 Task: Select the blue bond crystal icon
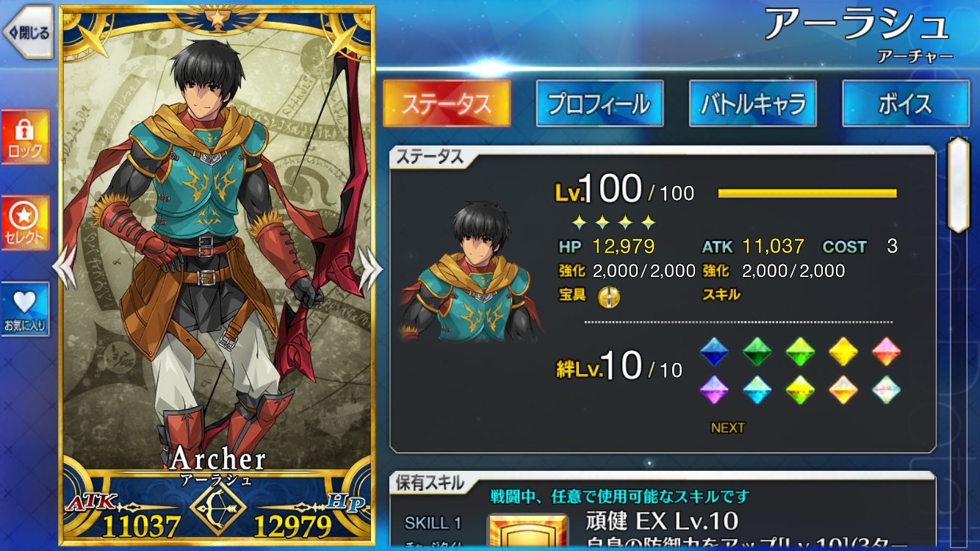[713, 352]
